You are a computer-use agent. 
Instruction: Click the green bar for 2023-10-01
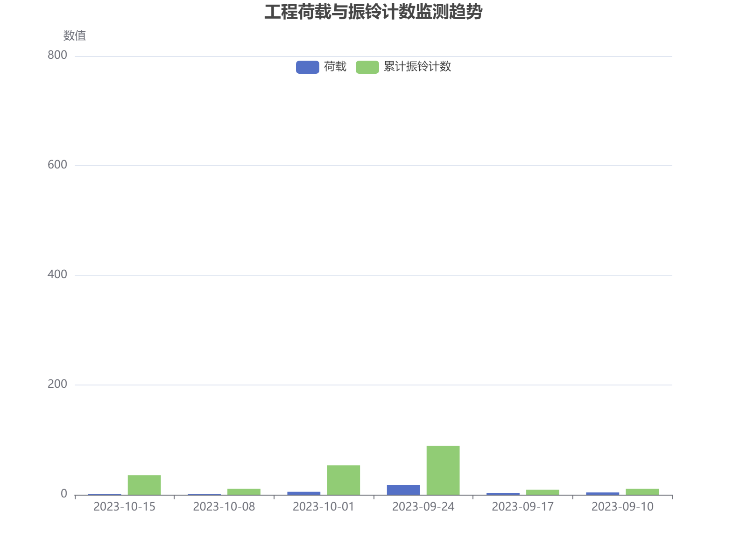pyautogui.click(x=343, y=480)
